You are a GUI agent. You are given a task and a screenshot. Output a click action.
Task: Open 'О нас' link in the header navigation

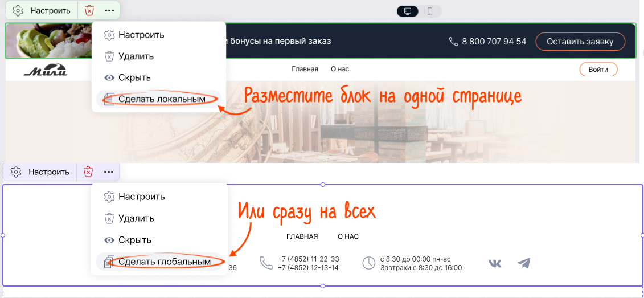pyautogui.click(x=339, y=69)
